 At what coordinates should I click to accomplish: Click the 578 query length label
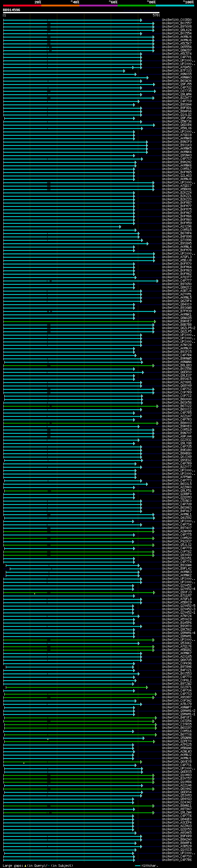(x=155, y=15)
